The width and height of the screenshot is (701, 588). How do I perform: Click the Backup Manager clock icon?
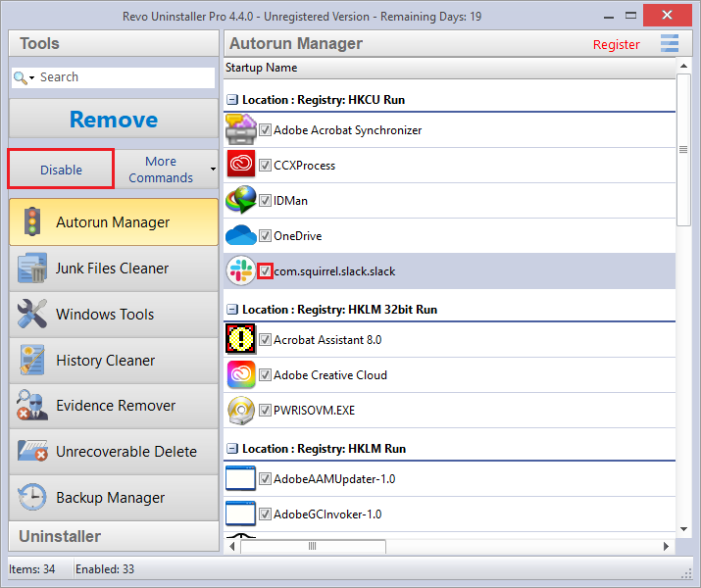click(x=32, y=497)
